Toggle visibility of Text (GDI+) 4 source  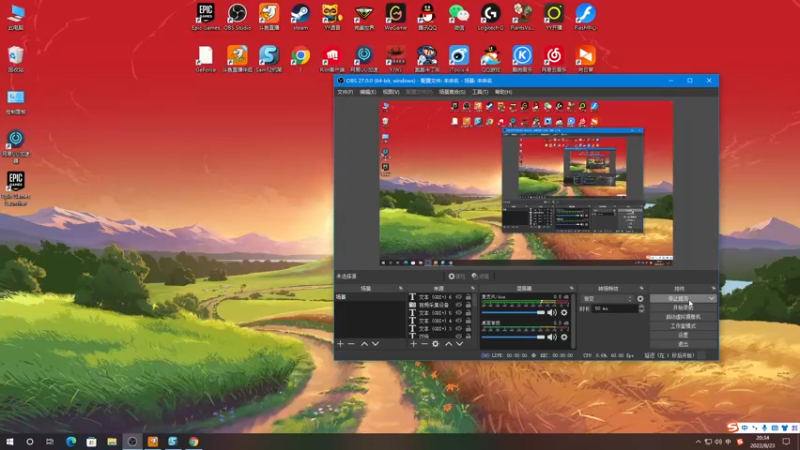tap(459, 321)
